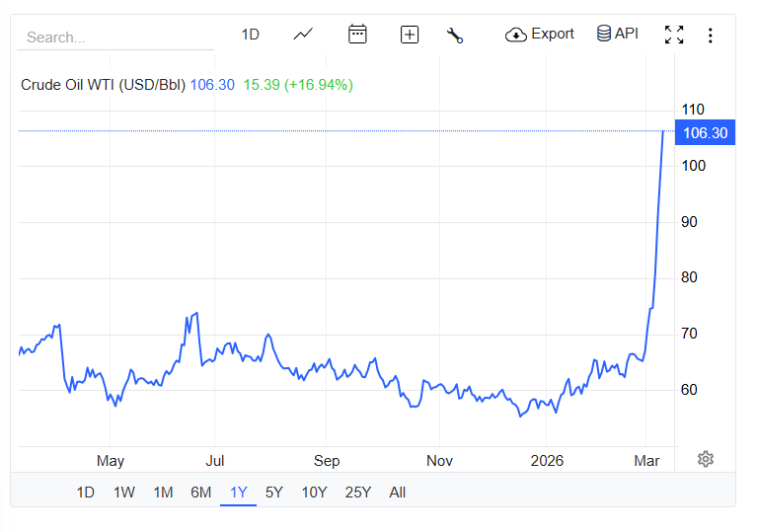
Task: Click the 70 y-axis label
Action: point(689,334)
